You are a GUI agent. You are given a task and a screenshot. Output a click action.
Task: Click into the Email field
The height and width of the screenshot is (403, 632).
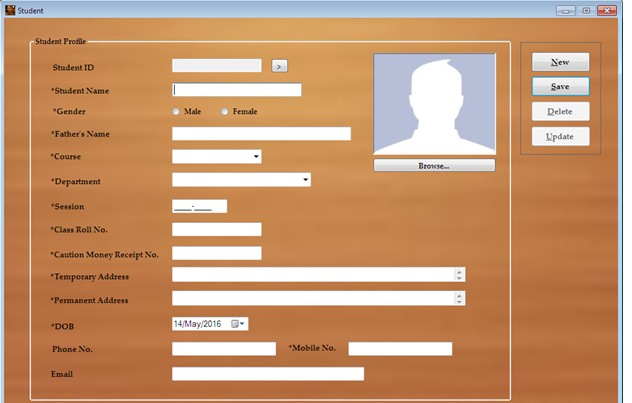point(268,374)
